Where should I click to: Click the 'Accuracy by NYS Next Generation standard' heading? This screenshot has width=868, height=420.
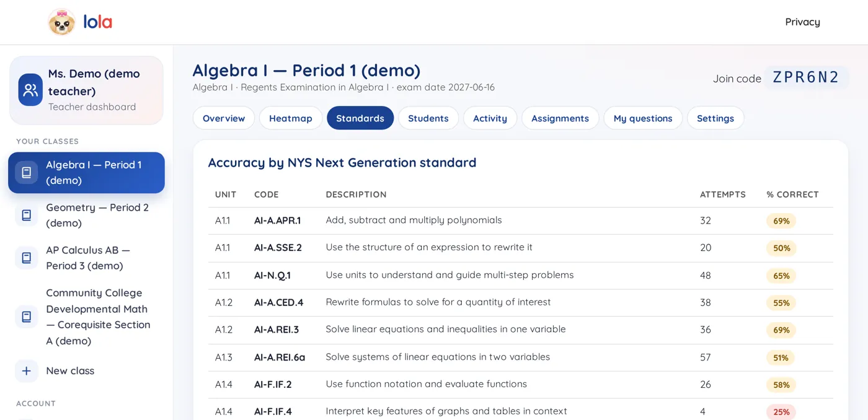[342, 163]
